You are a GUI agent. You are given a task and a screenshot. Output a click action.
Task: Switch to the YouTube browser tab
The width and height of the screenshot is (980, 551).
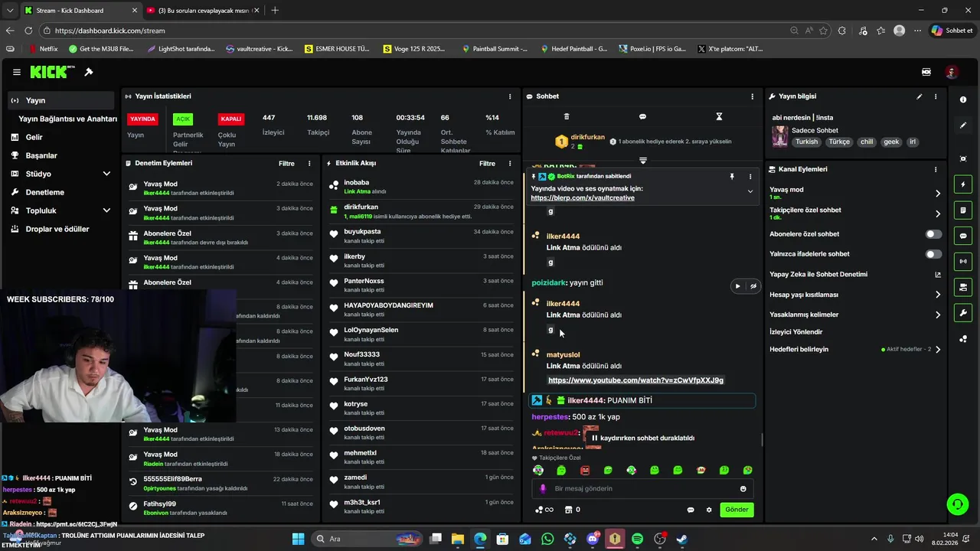[x=201, y=11]
